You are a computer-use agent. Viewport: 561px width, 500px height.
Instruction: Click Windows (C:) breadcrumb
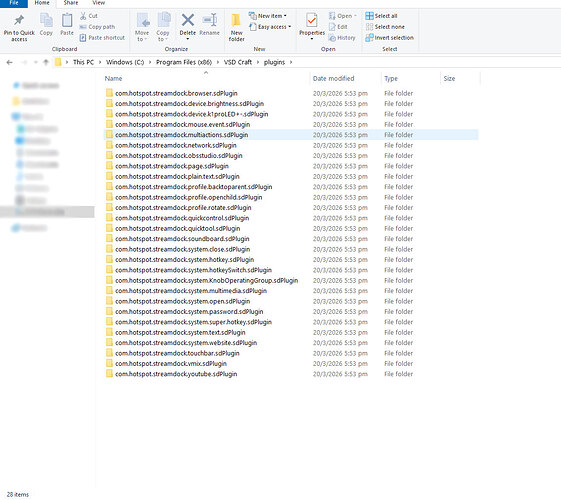(125, 62)
